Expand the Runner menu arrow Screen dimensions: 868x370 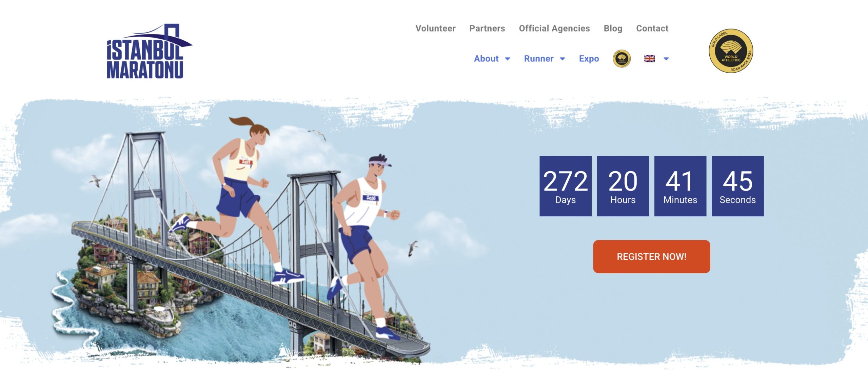(x=563, y=59)
